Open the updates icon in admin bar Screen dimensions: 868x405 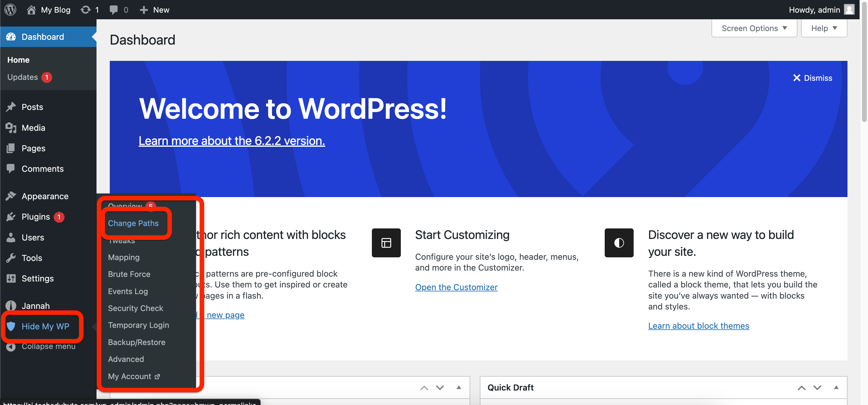coord(86,9)
